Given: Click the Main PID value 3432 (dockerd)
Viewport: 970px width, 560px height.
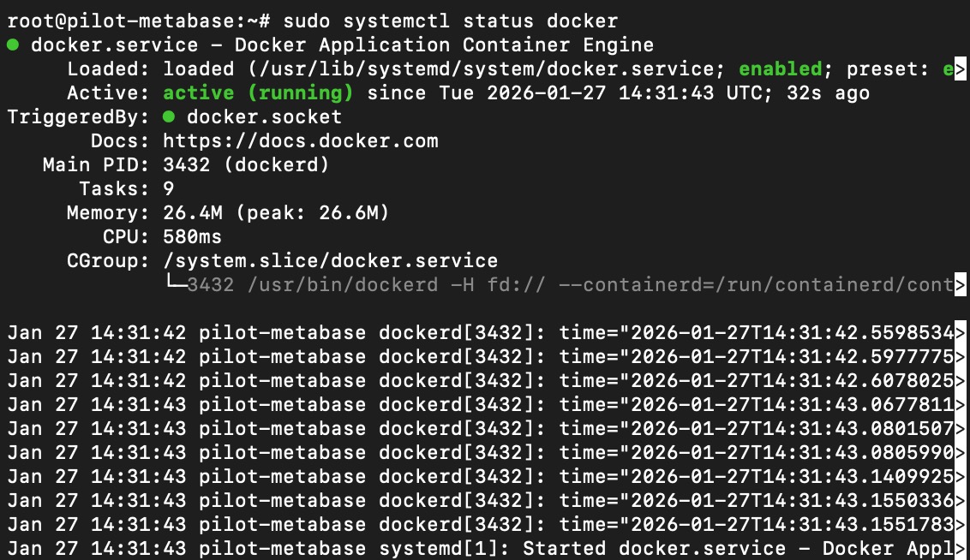Looking at the screenshot, I should point(246,165).
